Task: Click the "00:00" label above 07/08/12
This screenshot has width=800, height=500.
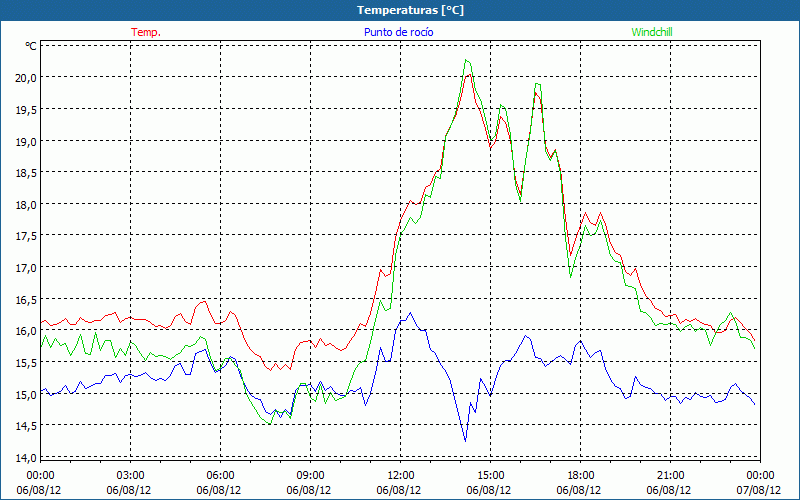Action: 760,476
